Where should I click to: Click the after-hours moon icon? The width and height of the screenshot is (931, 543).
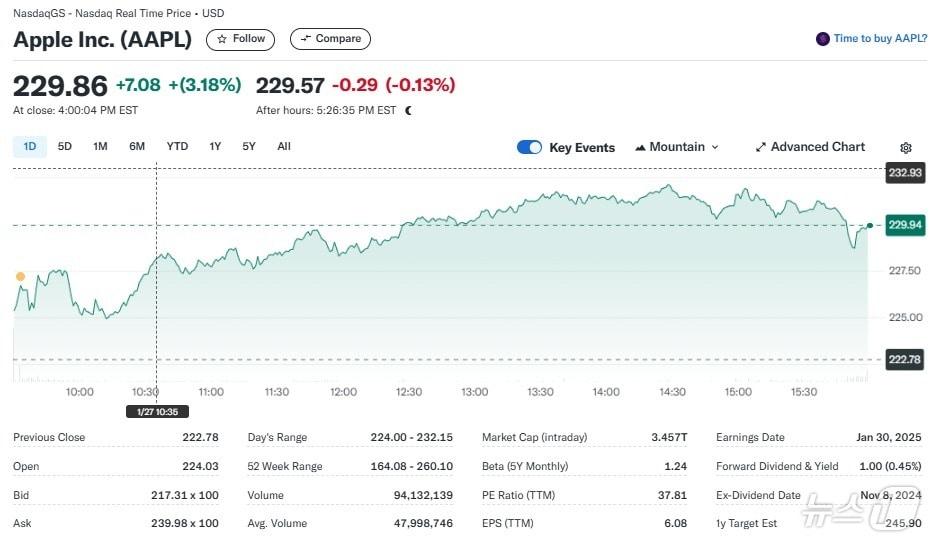[x=408, y=110]
